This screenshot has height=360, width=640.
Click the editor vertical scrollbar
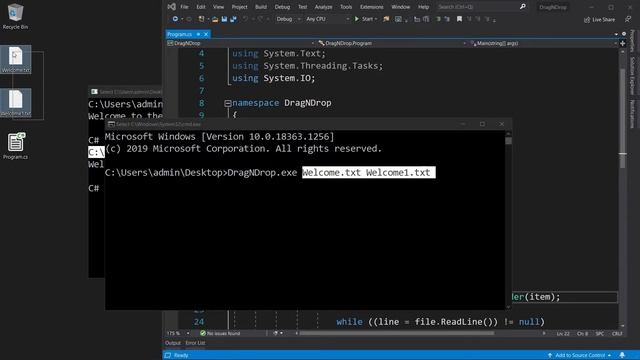click(x=622, y=118)
